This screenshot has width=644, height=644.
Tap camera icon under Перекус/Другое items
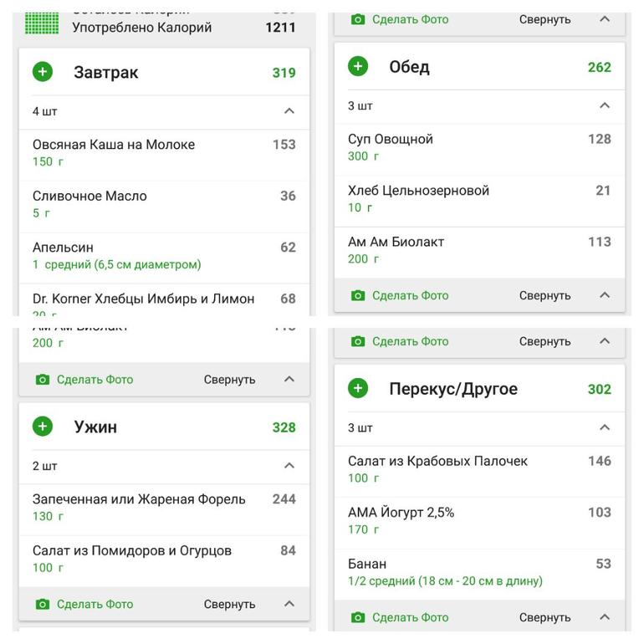pyautogui.click(x=358, y=617)
